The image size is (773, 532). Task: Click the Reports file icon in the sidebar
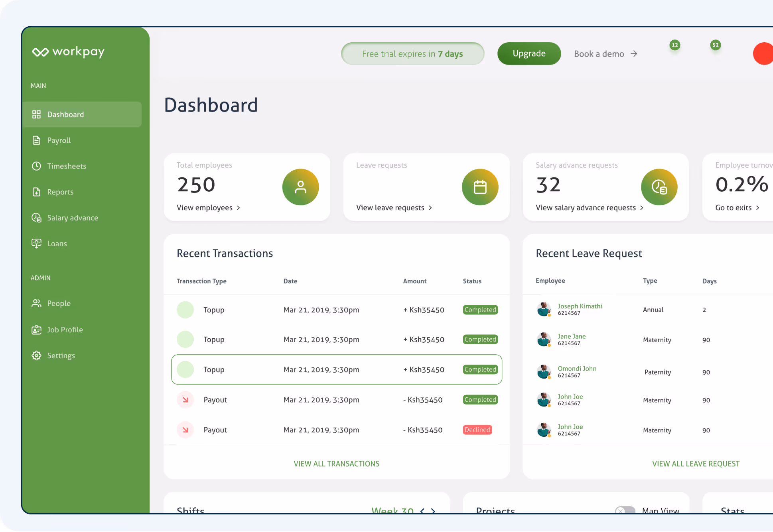(36, 192)
